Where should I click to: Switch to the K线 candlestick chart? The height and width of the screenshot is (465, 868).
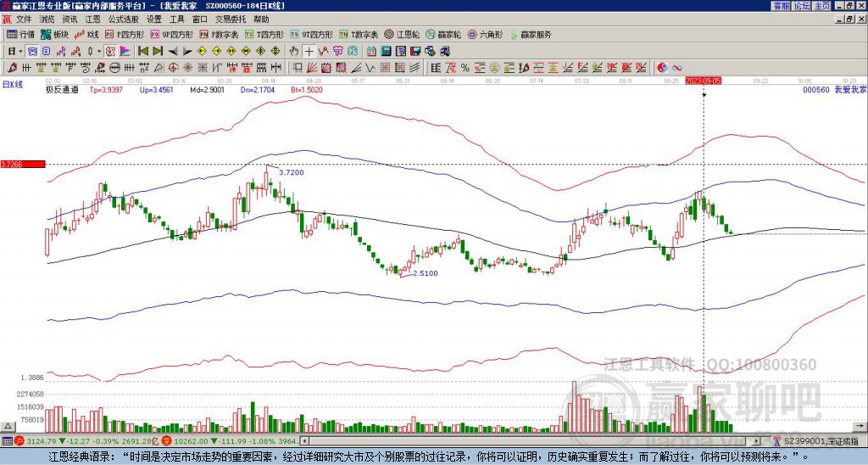click(x=86, y=34)
